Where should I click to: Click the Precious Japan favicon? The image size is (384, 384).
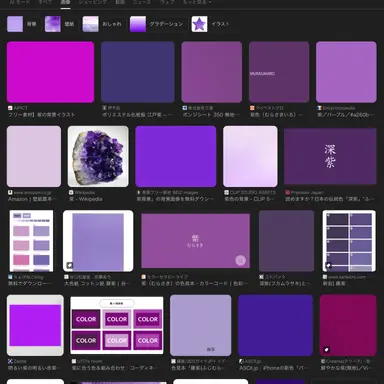point(288,192)
